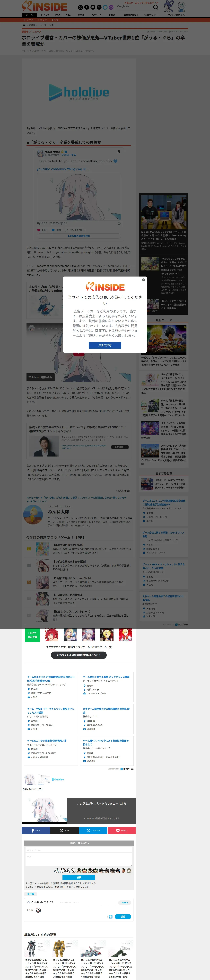
Task: Expand the 特集 sub-menu
Action: coord(55,20)
